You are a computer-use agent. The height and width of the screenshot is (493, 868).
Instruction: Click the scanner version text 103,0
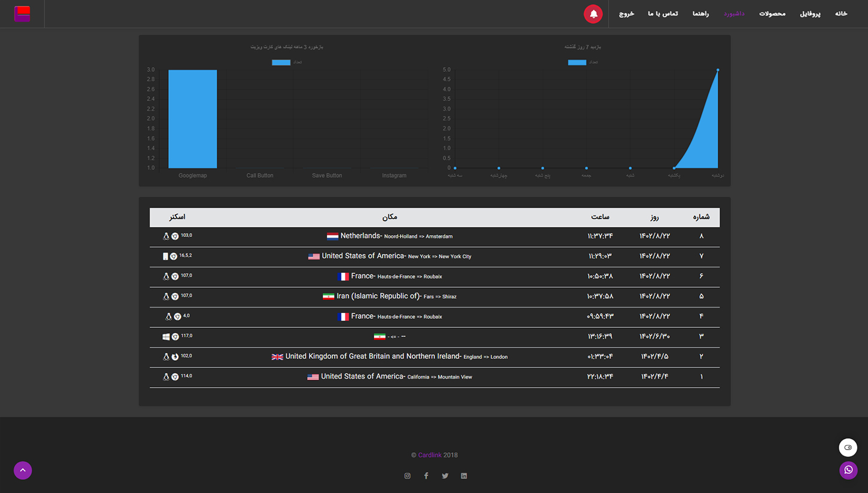187,236
